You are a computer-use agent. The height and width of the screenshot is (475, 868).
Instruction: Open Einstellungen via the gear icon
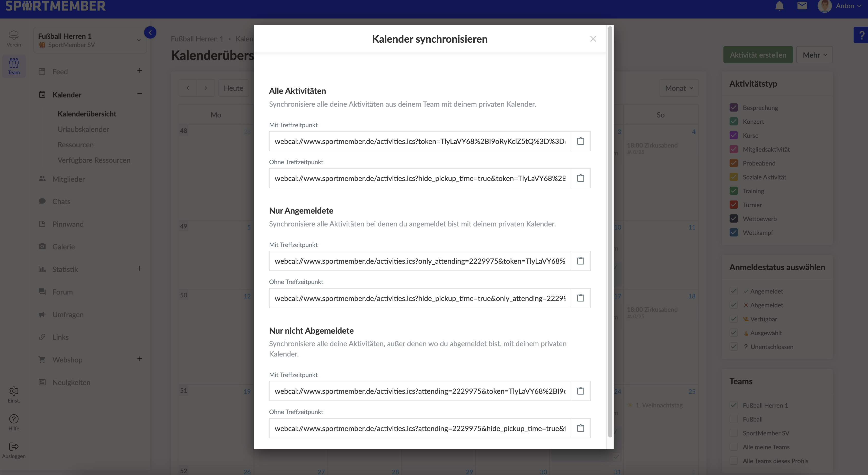(13, 391)
